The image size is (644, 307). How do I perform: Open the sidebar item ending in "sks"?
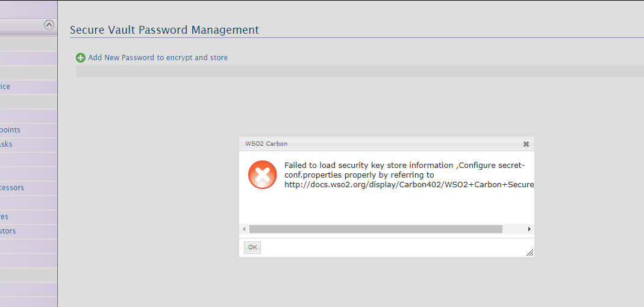(x=6, y=144)
